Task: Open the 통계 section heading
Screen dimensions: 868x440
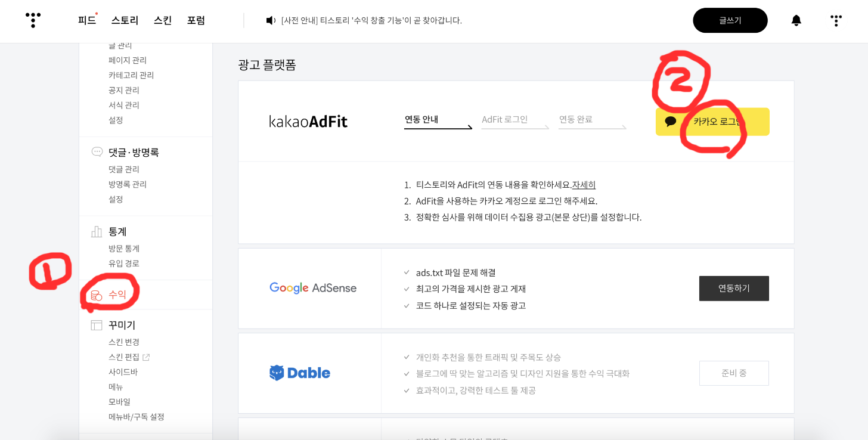Action: 117,231
